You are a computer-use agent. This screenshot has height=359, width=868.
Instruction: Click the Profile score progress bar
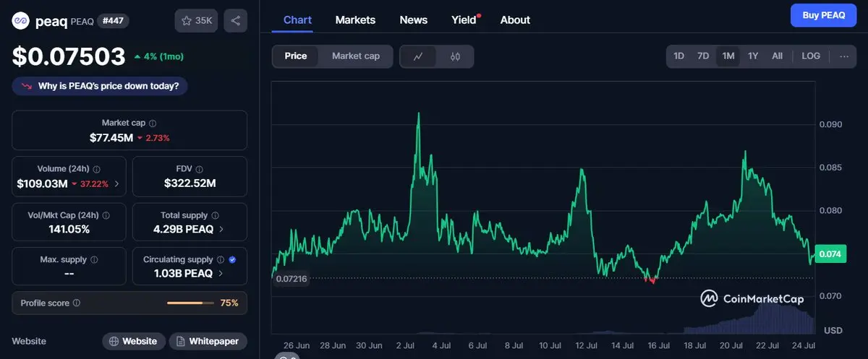tap(190, 303)
